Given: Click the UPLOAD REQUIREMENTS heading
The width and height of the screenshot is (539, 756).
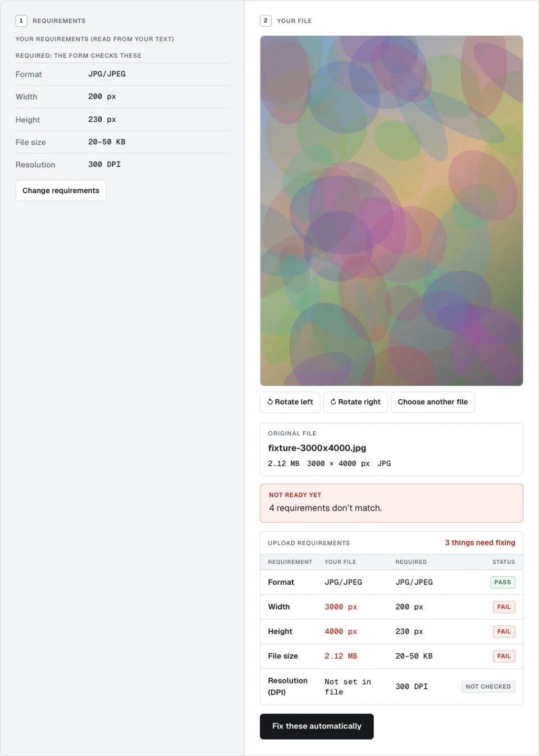Looking at the screenshot, I should [x=309, y=543].
